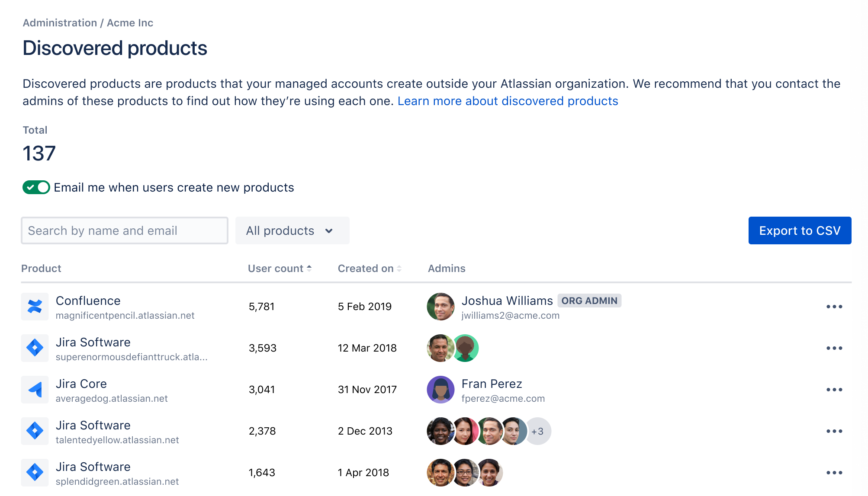The image size is (868, 496).
Task: Click the Jira Core product icon
Action: click(35, 390)
